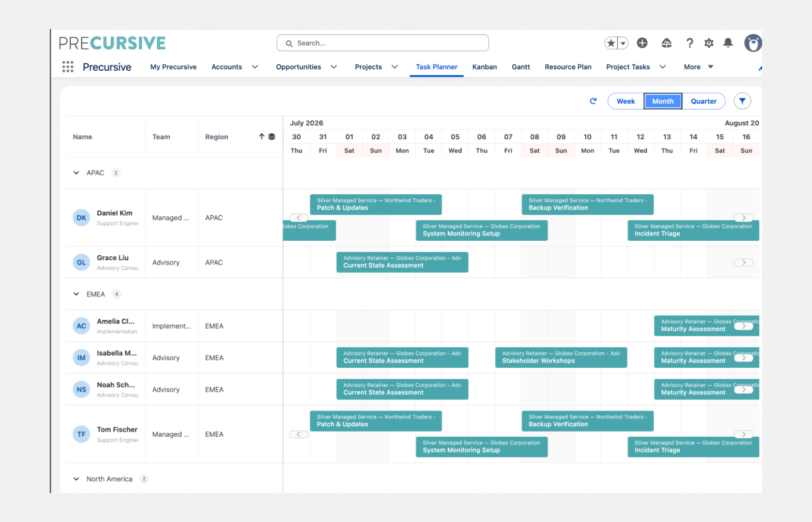Open Daniel Kim's Backup Verification task
The width and height of the screenshot is (812, 522).
click(x=588, y=204)
